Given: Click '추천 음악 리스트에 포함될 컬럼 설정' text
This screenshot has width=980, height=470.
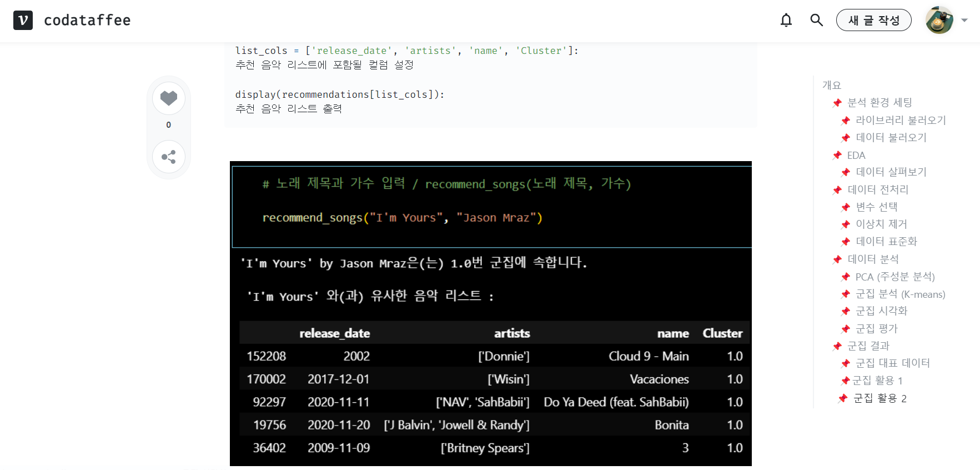Looking at the screenshot, I should coord(324,66).
